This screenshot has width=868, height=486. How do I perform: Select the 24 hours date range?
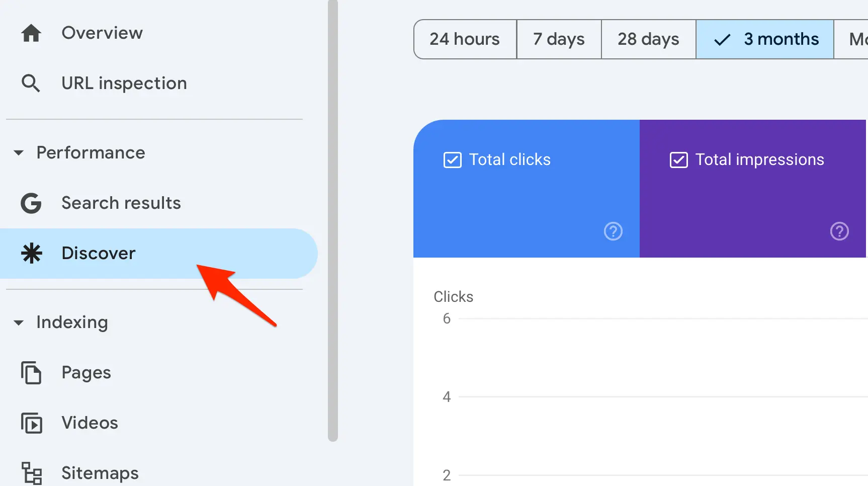465,39
